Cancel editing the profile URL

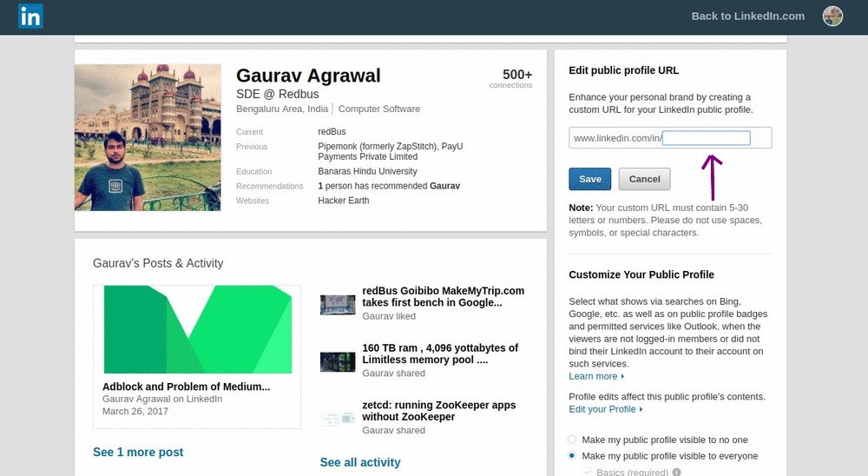644,179
